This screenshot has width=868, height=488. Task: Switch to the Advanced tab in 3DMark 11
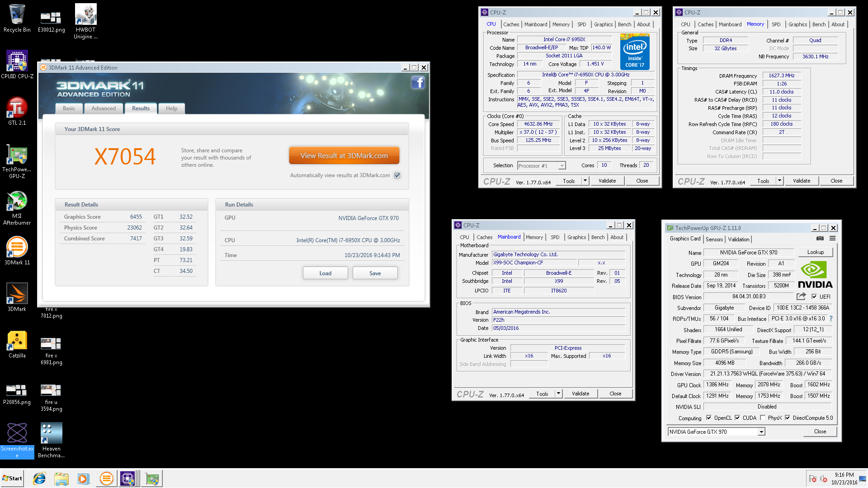coord(104,108)
